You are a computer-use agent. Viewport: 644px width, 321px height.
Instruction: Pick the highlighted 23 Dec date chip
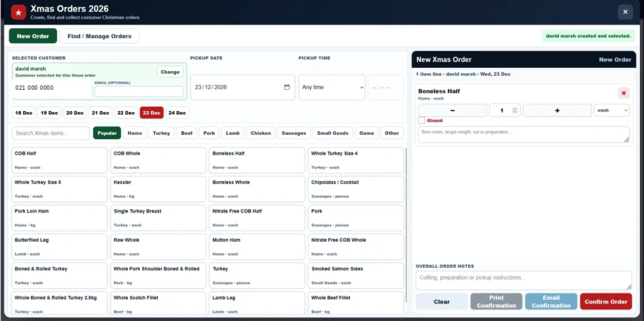pos(151,113)
